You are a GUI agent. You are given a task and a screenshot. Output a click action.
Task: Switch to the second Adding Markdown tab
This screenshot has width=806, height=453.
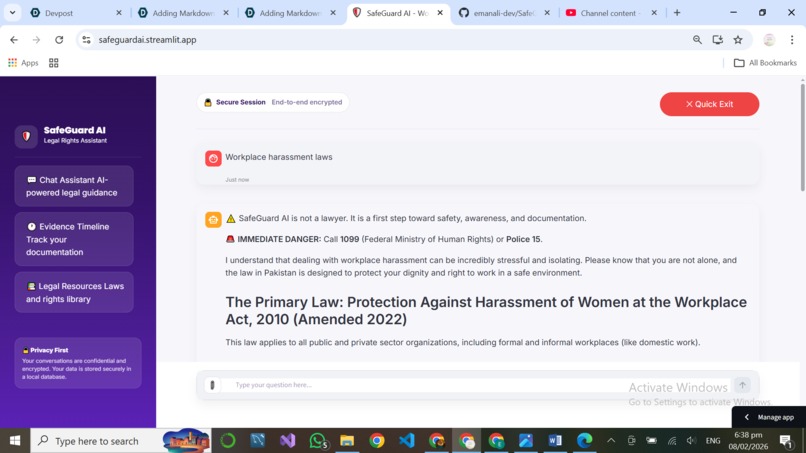tap(291, 13)
